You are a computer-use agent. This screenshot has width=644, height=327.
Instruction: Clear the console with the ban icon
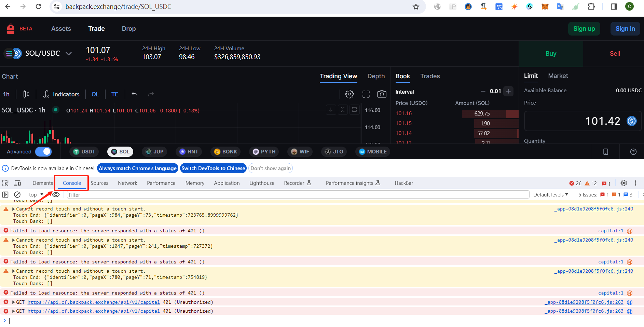[x=17, y=195]
